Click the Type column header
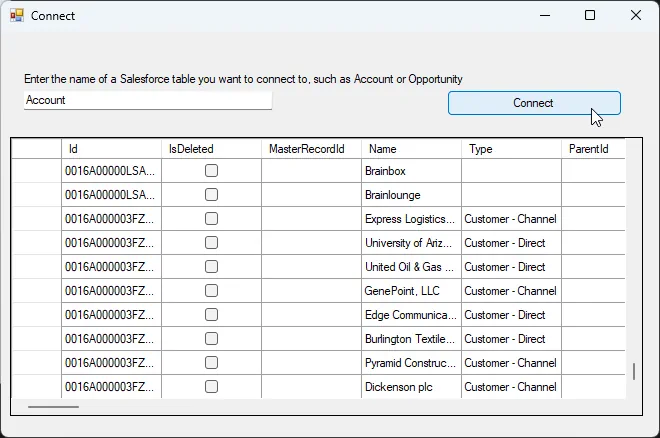660x438 pixels. pyautogui.click(x=510, y=149)
